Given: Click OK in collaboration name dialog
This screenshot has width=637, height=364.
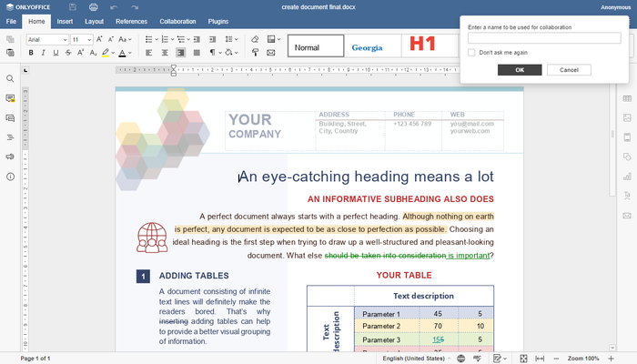Looking at the screenshot, I should click(520, 70).
